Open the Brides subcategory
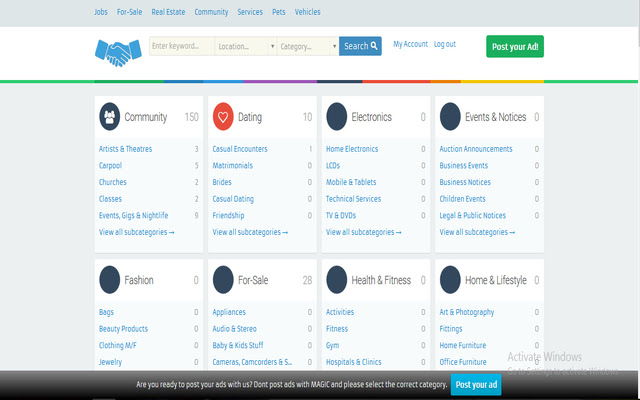The height and width of the screenshot is (400, 640). point(222,182)
